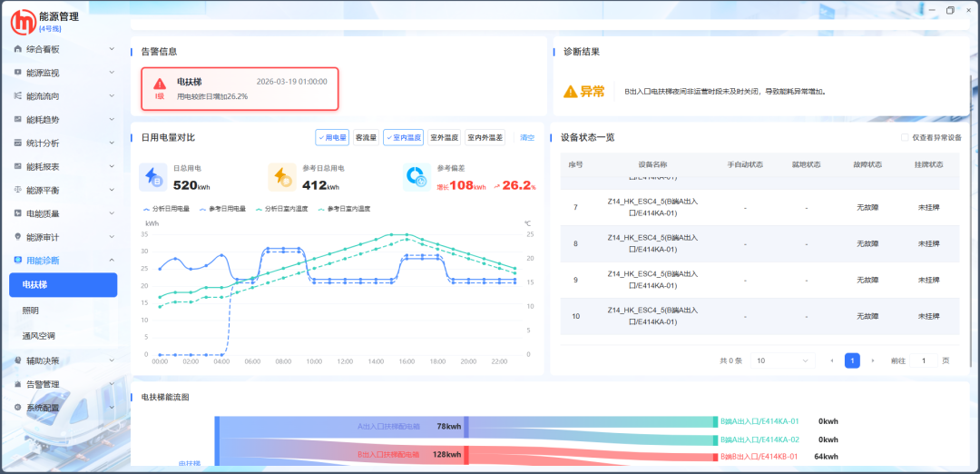Click the page 1 pagination button

point(852,360)
